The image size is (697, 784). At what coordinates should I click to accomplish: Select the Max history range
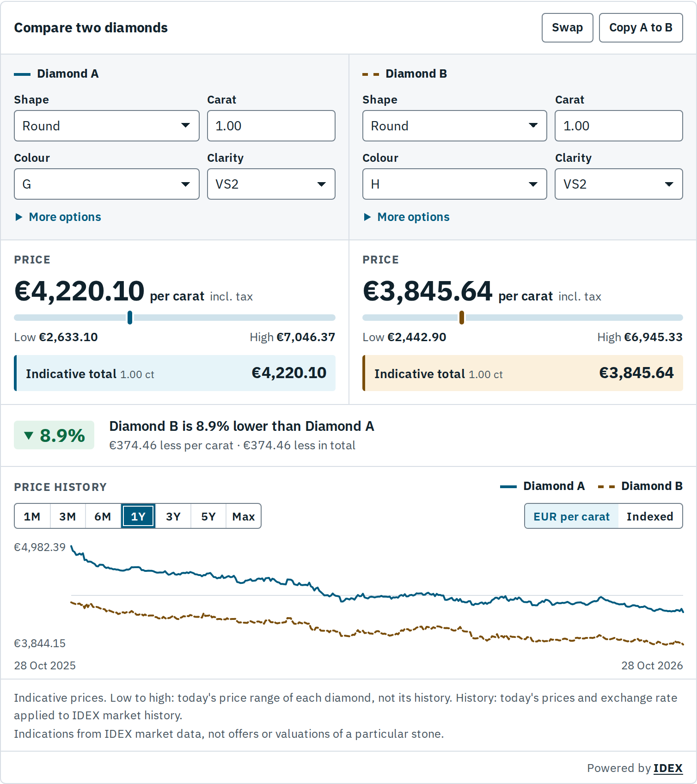244,516
